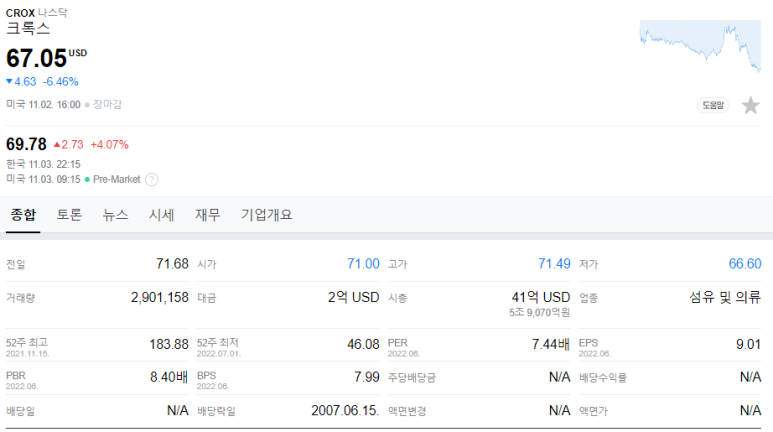Click the BPS value 7.99
The height and width of the screenshot is (432, 773).
[367, 377]
